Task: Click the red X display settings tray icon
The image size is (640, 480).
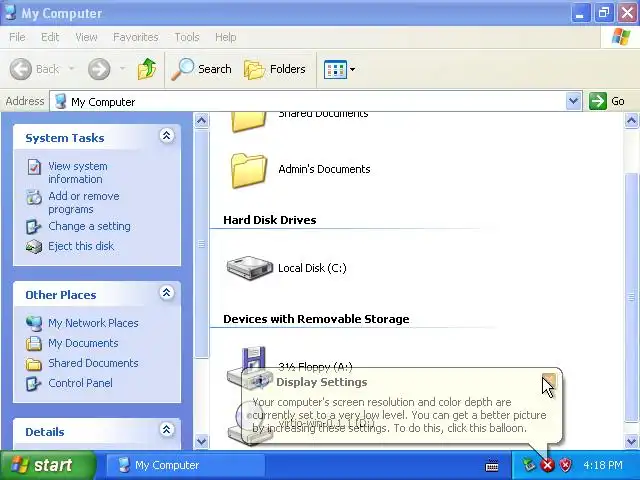Action: (x=547, y=465)
